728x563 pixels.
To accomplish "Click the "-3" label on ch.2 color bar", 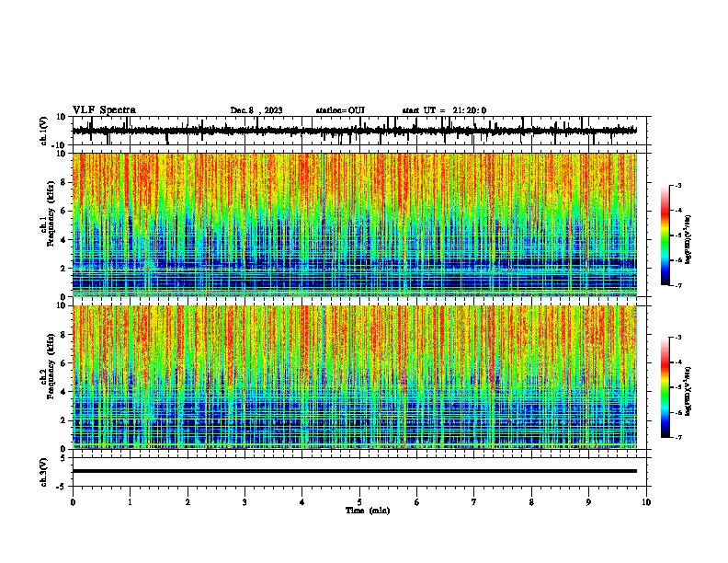I will pyautogui.click(x=677, y=338).
